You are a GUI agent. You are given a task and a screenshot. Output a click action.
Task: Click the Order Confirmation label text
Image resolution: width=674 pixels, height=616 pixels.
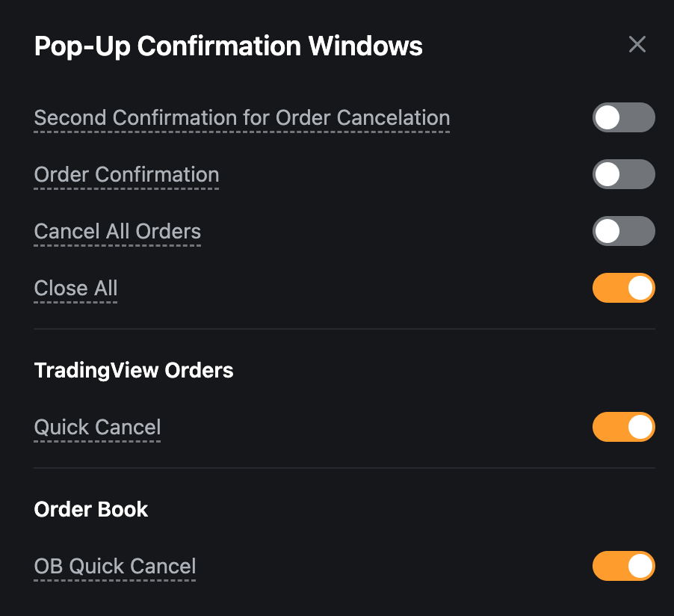[x=126, y=175]
